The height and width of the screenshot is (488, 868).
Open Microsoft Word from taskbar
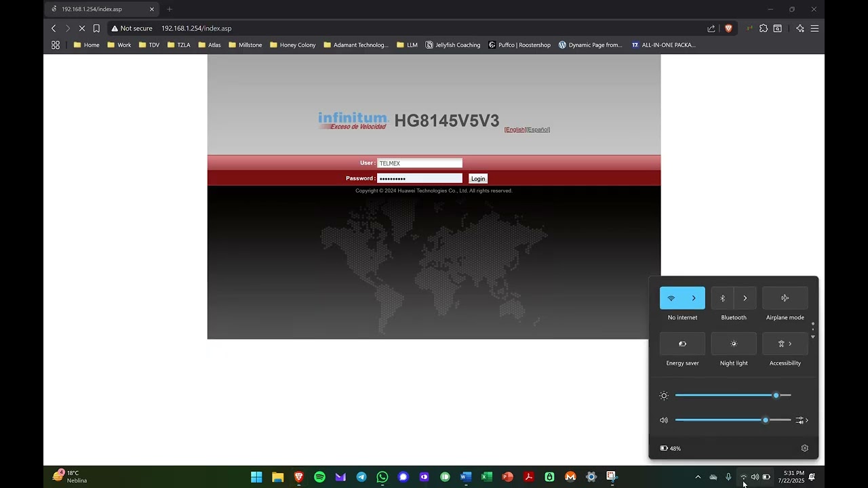click(x=465, y=477)
